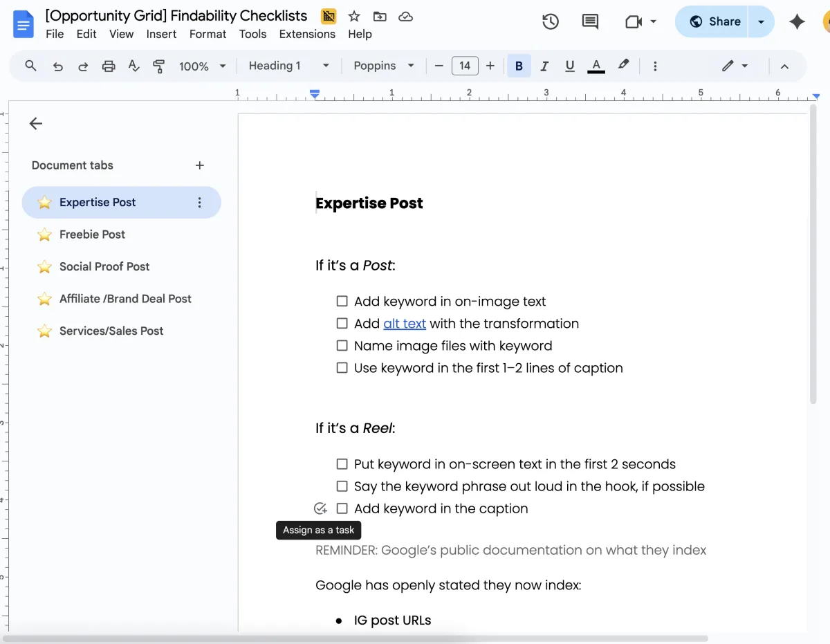Viewport: 830px width, 644px height.
Task: Open the Gemini sparkle icon
Action: [x=797, y=21]
